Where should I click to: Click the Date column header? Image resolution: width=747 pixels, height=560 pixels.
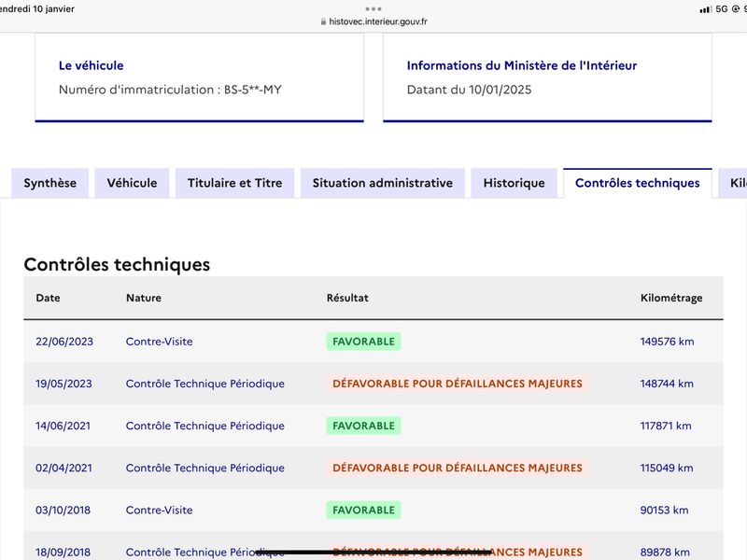[49, 298]
